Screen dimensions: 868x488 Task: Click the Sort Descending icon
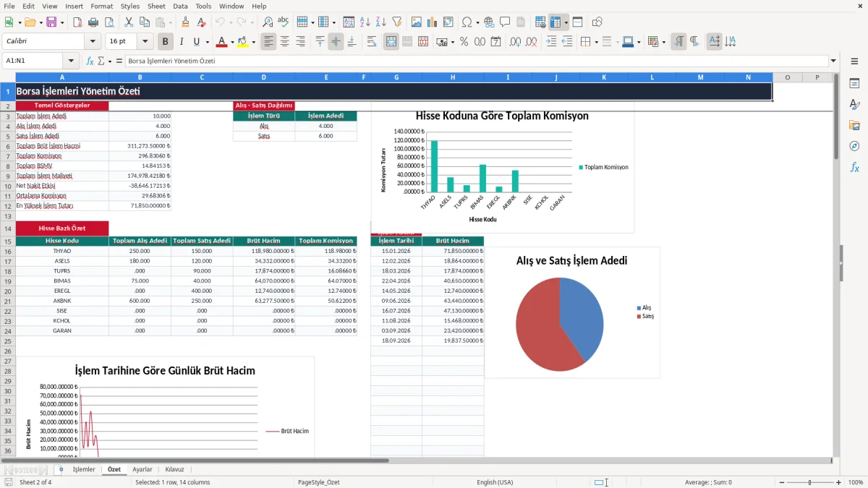click(x=380, y=22)
